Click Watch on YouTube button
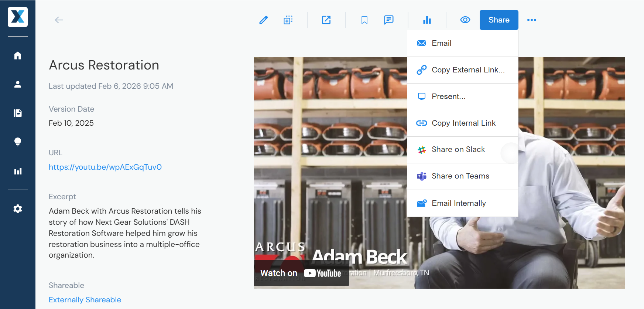 click(x=301, y=273)
